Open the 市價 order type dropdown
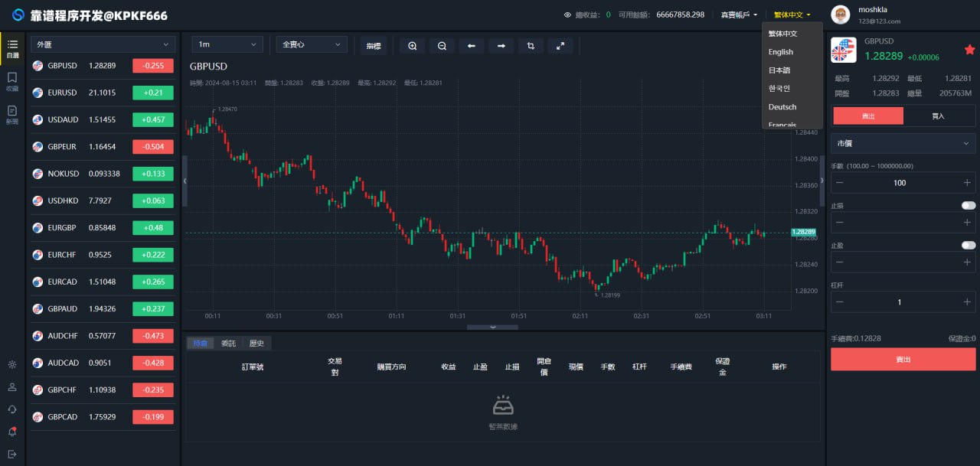980x466 pixels. (903, 144)
